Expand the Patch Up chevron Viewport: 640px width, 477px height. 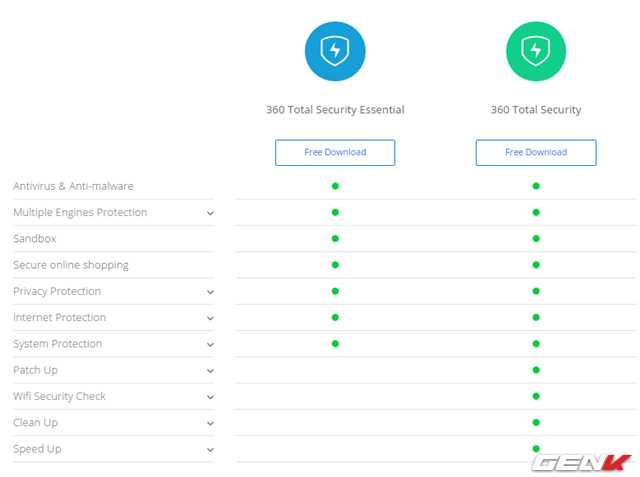click(210, 371)
